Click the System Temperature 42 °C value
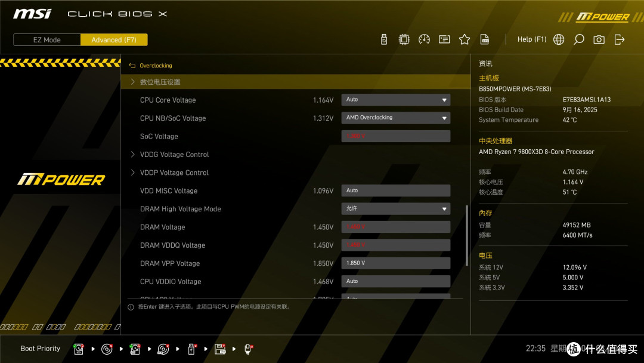Screen dimensions: 644x363 (x=569, y=120)
